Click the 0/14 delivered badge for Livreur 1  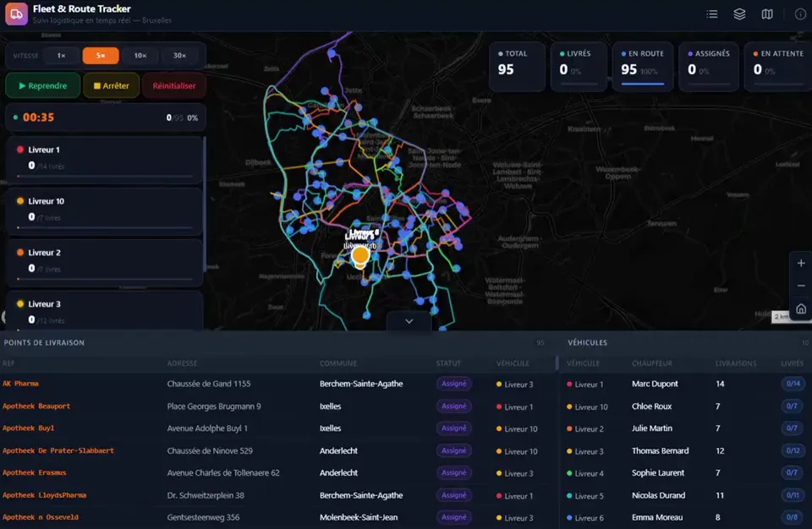[x=793, y=384]
